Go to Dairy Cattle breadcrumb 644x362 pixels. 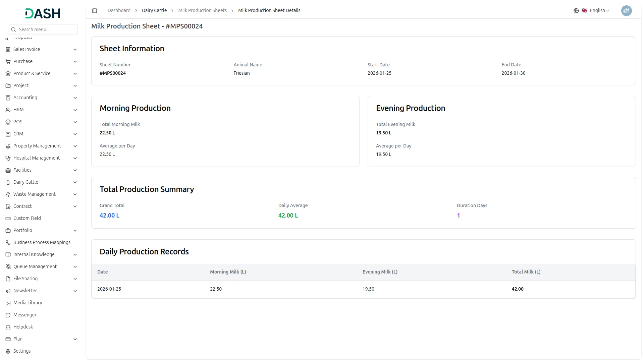[x=154, y=10]
